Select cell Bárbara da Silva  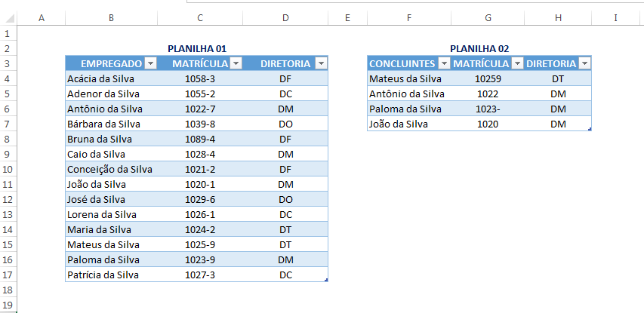(x=111, y=124)
